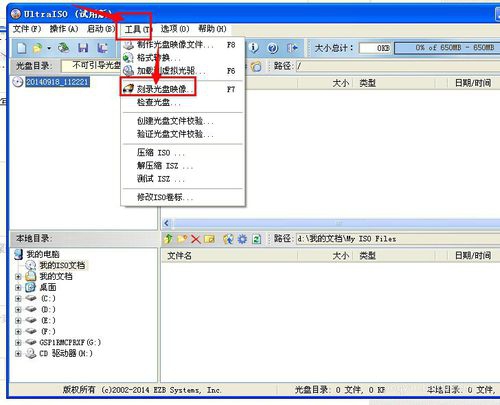Expand the (C:) drive tree node
The width and height of the screenshot is (500, 405).
tap(18, 298)
